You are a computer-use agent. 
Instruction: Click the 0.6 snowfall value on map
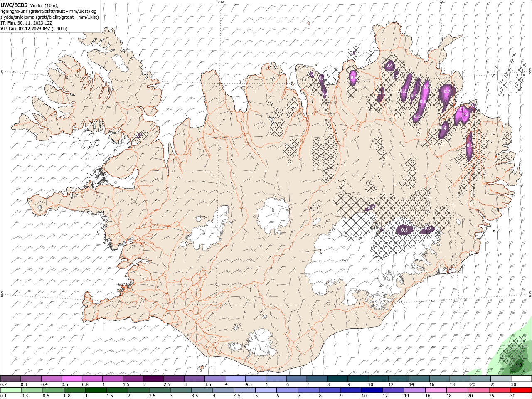pos(423,101)
